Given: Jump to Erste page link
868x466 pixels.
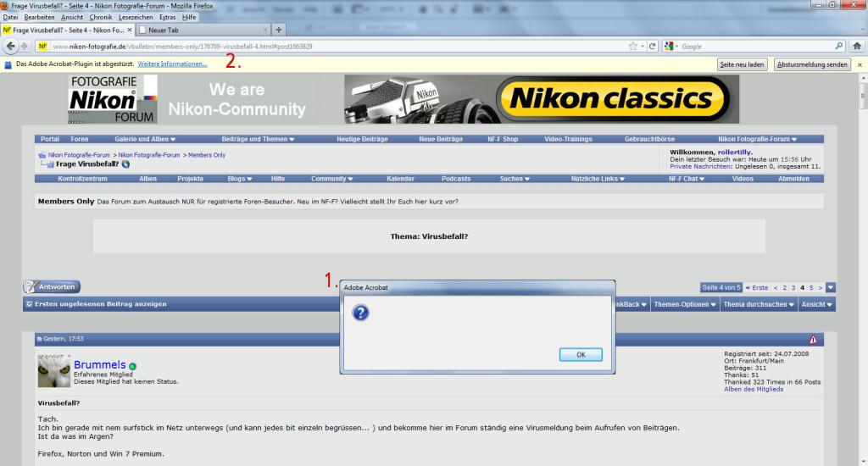Looking at the screenshot, I should coord(757,288).
